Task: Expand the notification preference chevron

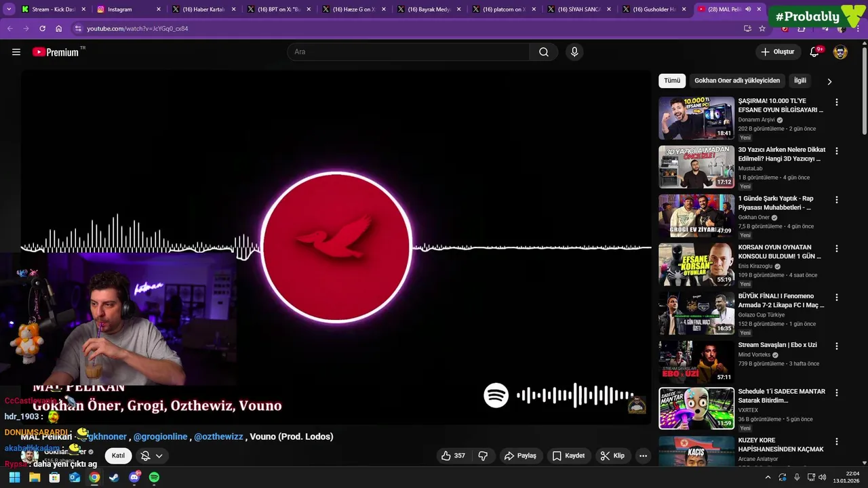Action: pyautogui.click(x=159, y=455)
